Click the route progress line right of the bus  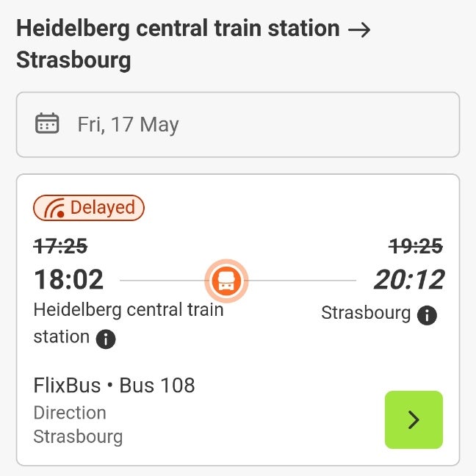[301, 281]
